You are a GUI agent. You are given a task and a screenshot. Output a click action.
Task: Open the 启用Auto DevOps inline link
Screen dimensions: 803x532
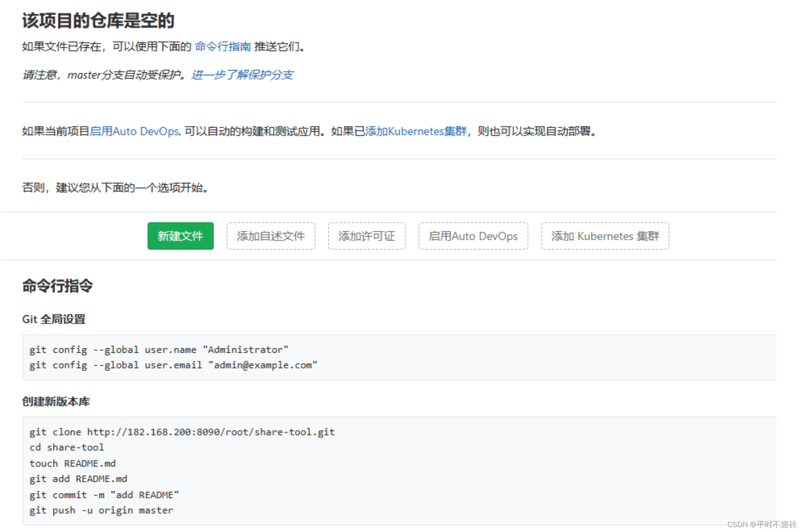click(135, 131)
